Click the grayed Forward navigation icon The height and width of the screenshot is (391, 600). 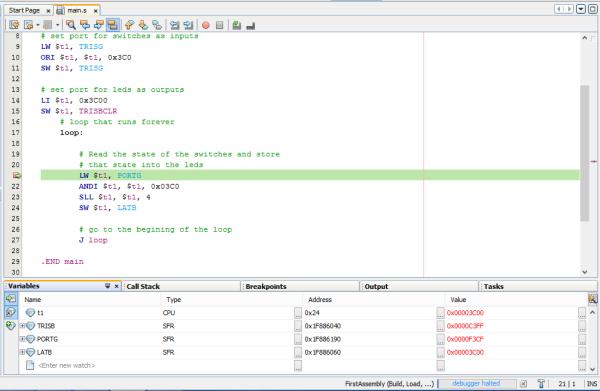[x=48, y=25]
